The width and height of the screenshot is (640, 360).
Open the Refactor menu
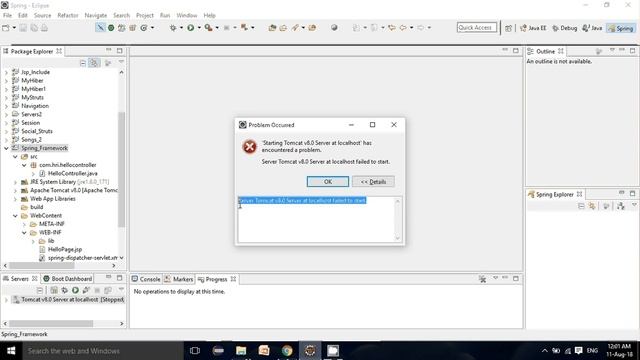click(x=68, y=15)
